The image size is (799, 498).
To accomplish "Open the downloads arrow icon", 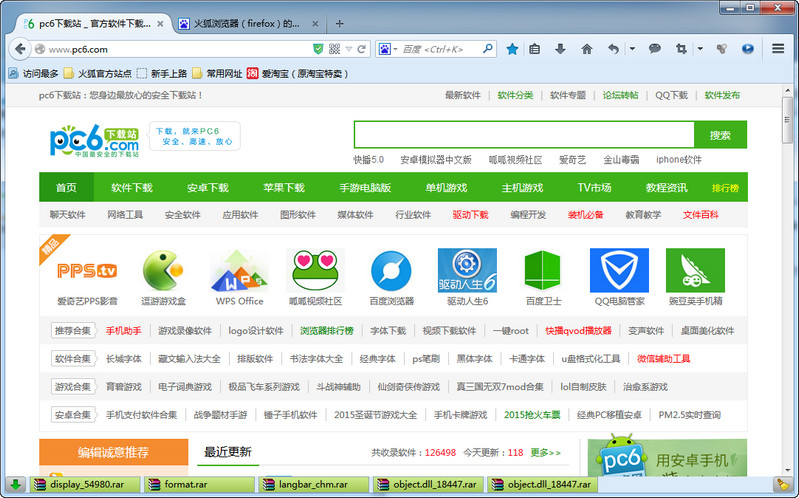I will pos(560,48).
